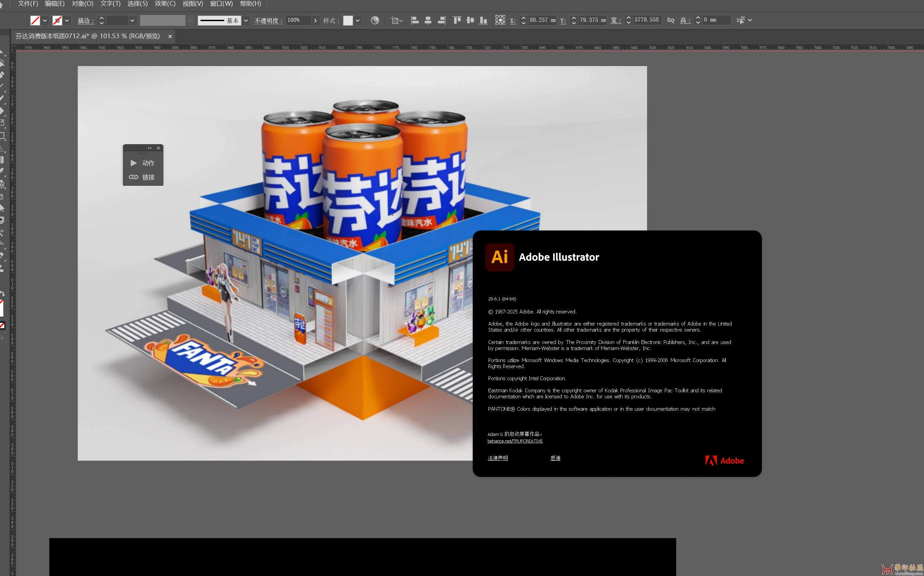
Task: Click the stroke color swatch in control bar
Action: (57, 20)
